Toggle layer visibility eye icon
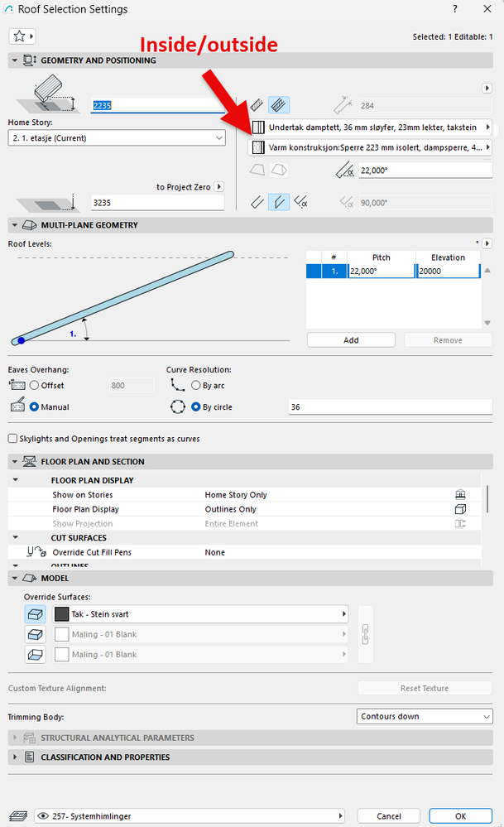 tap(43, 816)
